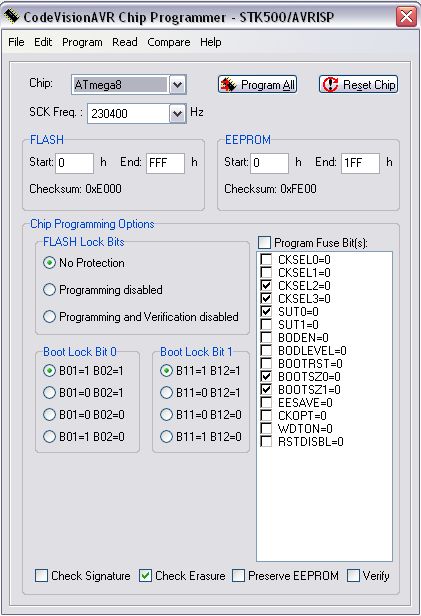Disable the Check Erasure option
The height and width of the screenshot is (616, 421).
145,576
